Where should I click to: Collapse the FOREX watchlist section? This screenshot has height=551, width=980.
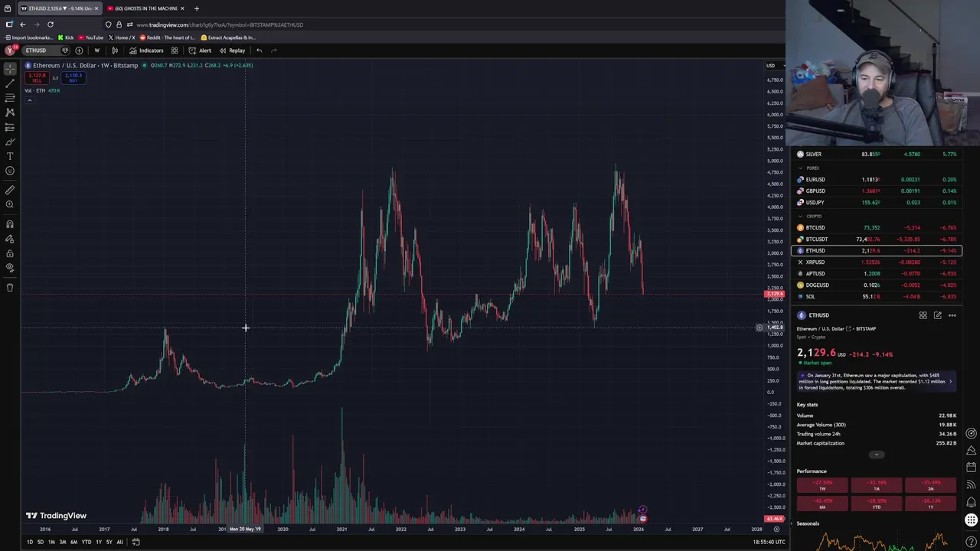click(800, 168)
